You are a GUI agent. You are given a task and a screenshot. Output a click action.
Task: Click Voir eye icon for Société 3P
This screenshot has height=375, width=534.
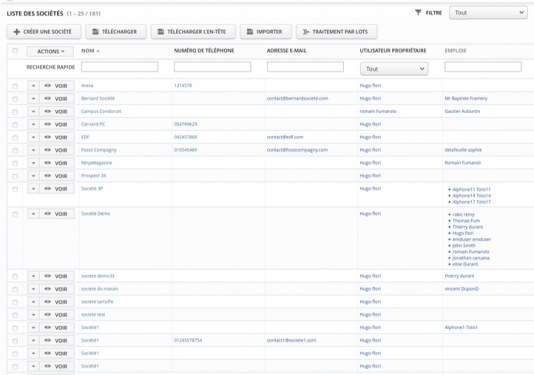click(47, 189)
